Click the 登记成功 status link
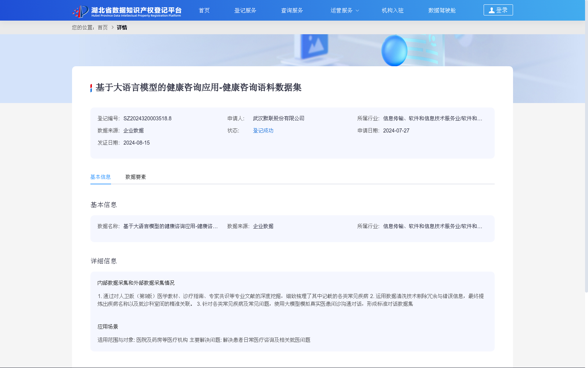 pyautogui.click(x=263, y=131)
